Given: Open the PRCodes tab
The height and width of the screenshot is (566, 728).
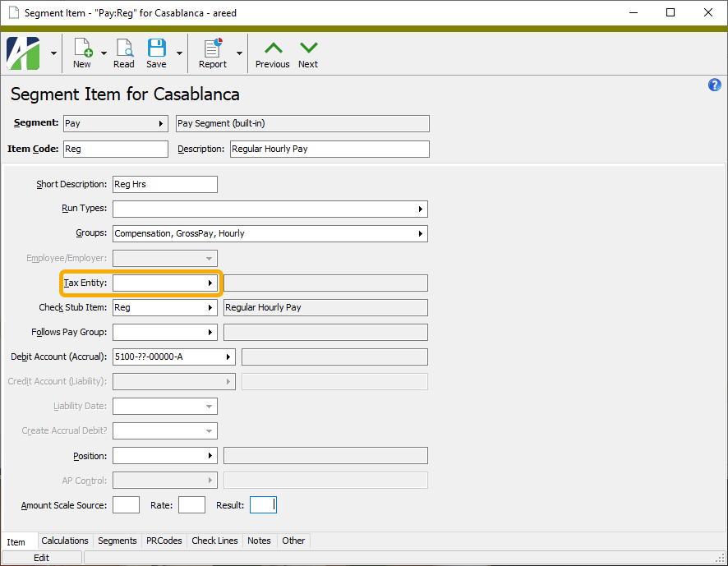Looking at the screenshot, I should click(x=164, y=541).
